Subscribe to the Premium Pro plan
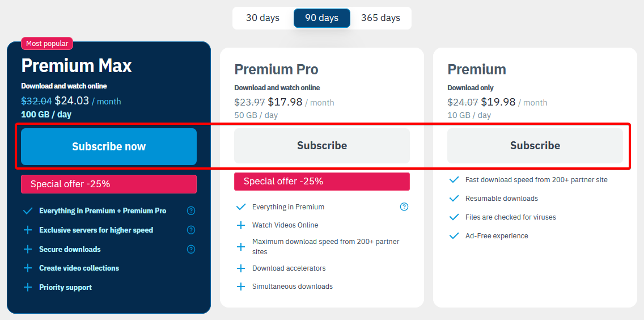The height and width of the screenshot is (320, 644). [x=322, y=146]
